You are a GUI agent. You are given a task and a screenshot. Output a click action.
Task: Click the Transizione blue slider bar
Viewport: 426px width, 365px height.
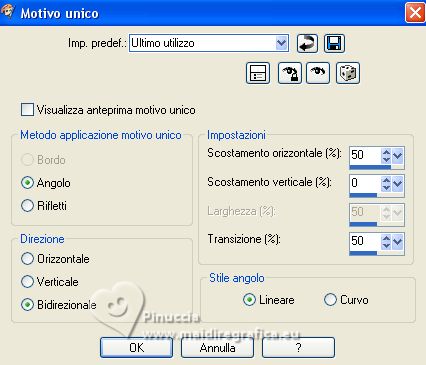(363, 253)
